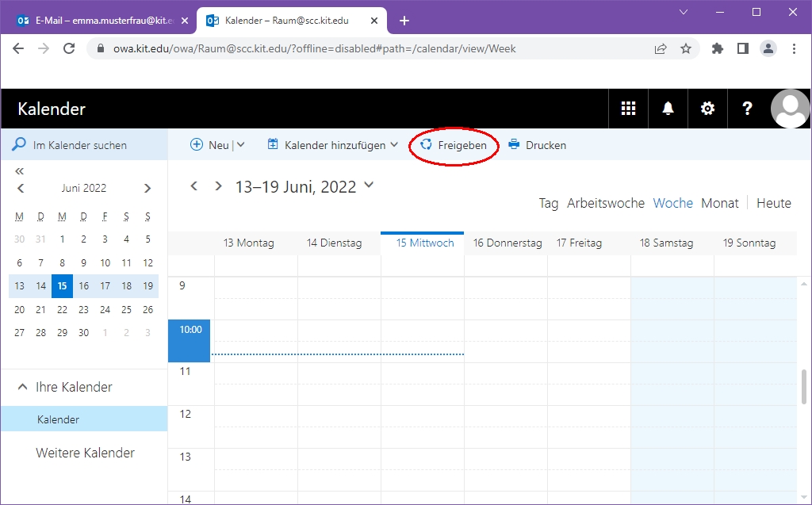This screenshot has width=812, height=505.
Task: Click the help question mark icon
Action: click(747, 109)
